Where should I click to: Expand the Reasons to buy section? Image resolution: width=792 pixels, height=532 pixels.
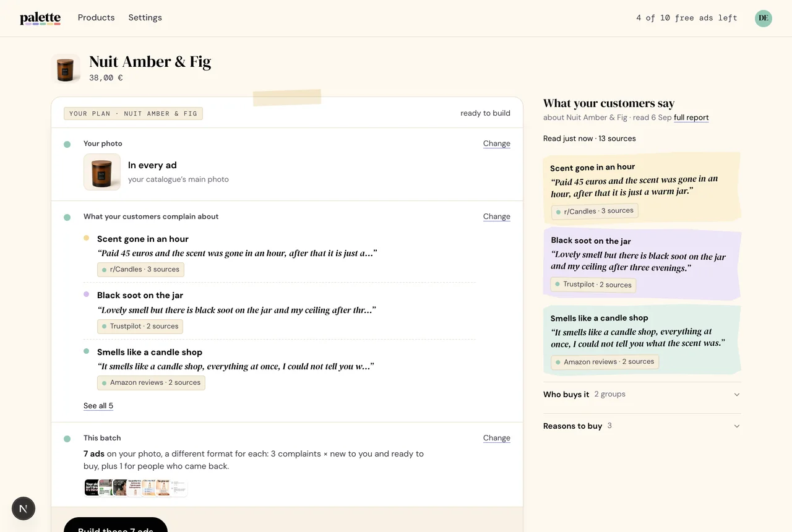pyautogui.click(x=642, y=426)
